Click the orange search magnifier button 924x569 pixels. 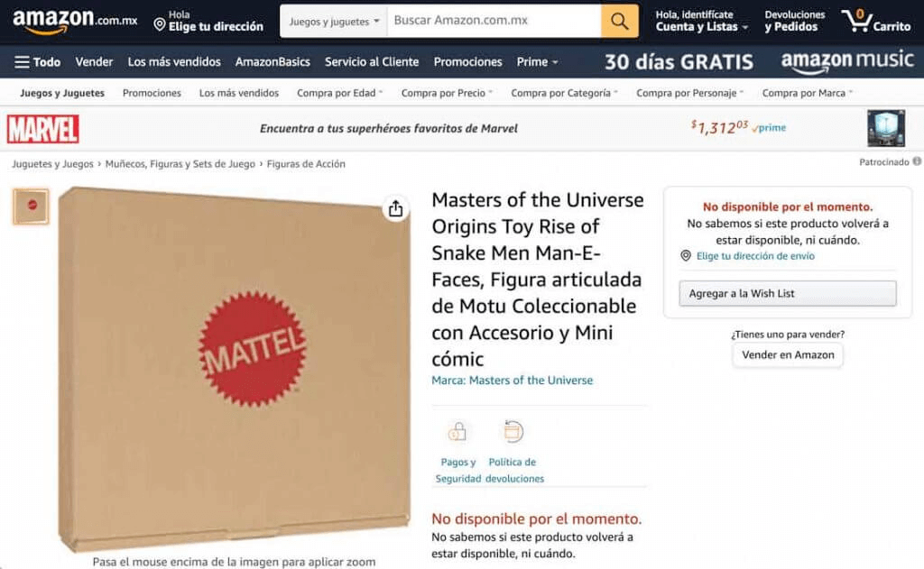tap(619, 22)
